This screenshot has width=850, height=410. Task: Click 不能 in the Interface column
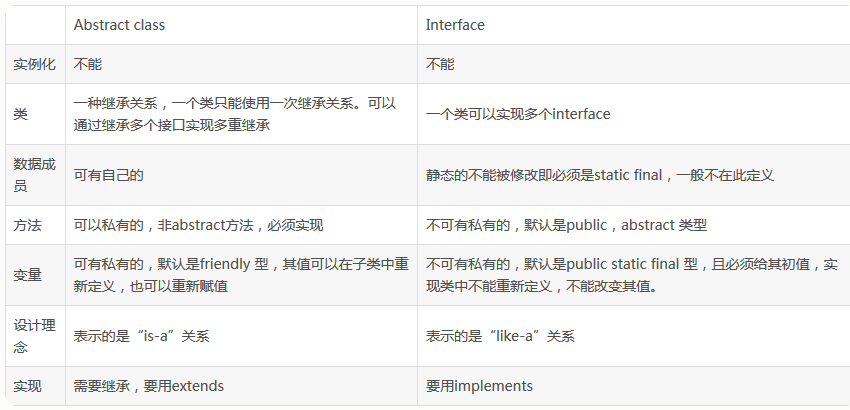pos(440,64)
